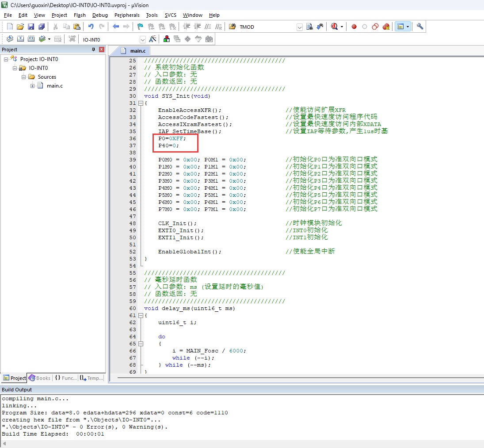Unindent the selected lines
484x448 pixels.
click(x=197, y=27)
